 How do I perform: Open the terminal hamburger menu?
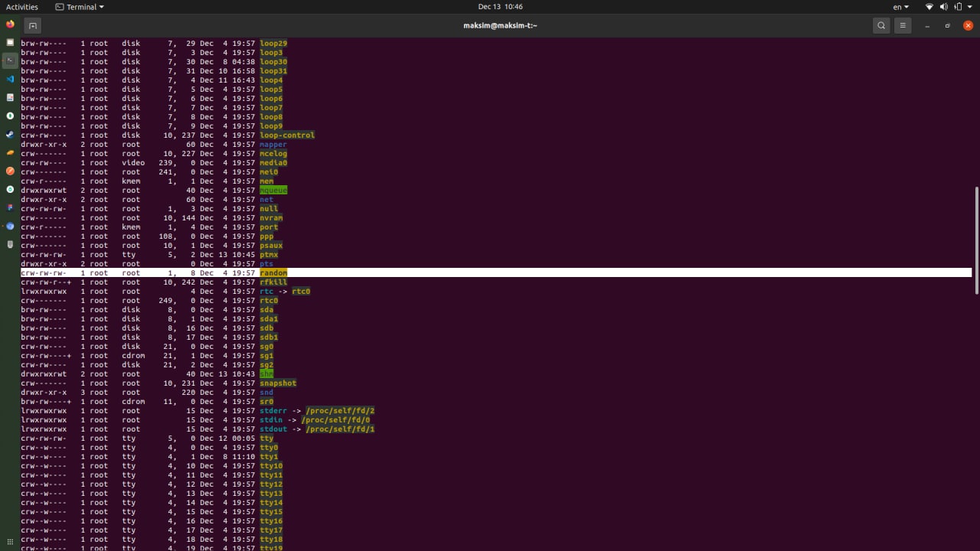click(x=903, y=25)
